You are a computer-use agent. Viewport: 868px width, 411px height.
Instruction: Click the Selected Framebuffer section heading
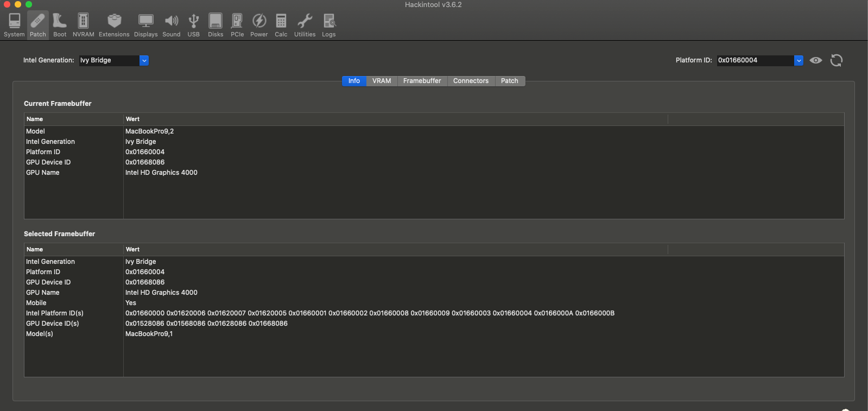[59, 234]
